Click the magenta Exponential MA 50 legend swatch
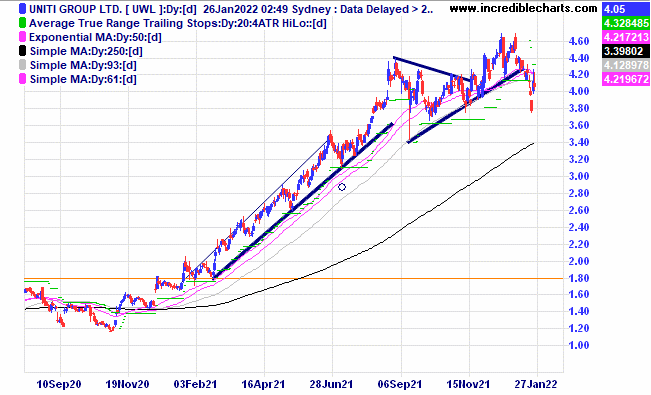651x395 pixels. (x=23, y=37)
